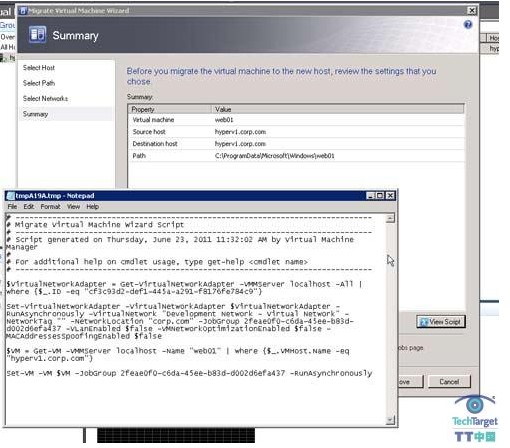This screenshot has height=448, width=510.
Task: Maximize the Notepad window
Action: click(x=380, y=196)
